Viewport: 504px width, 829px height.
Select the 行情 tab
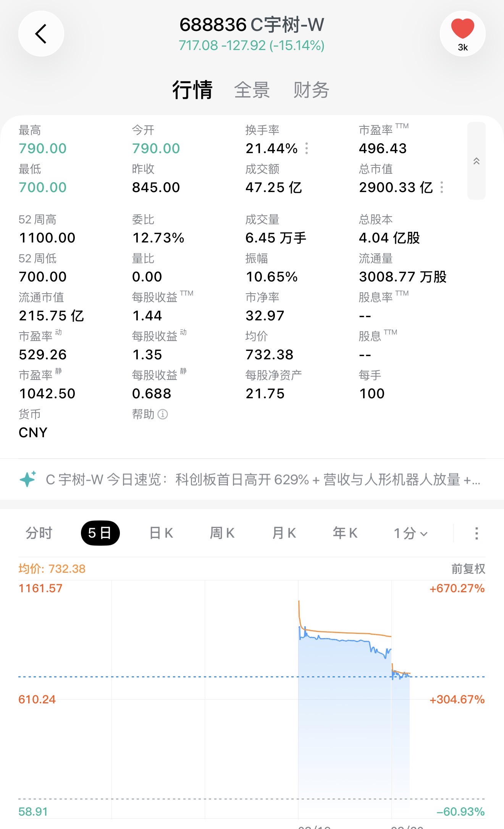192,90
